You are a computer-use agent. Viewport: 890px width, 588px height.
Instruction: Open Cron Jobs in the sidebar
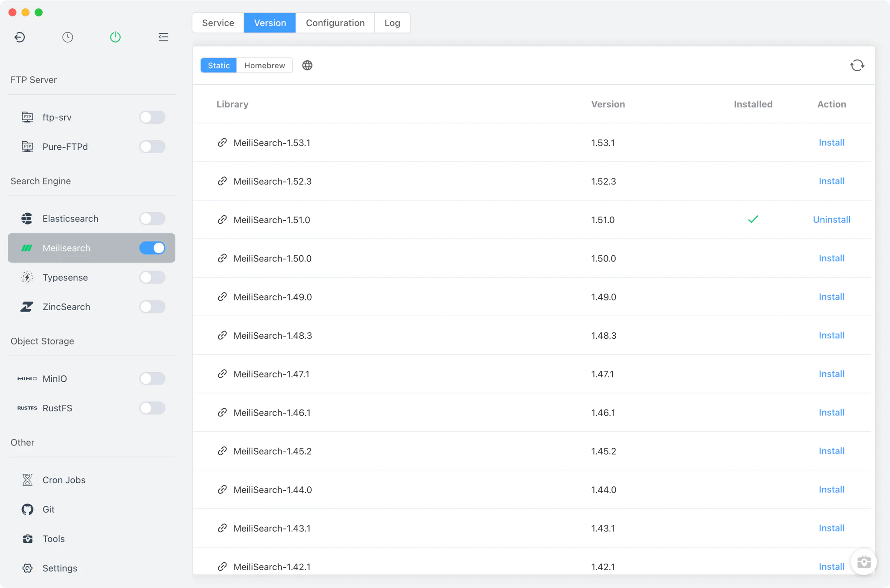(91, 480)
